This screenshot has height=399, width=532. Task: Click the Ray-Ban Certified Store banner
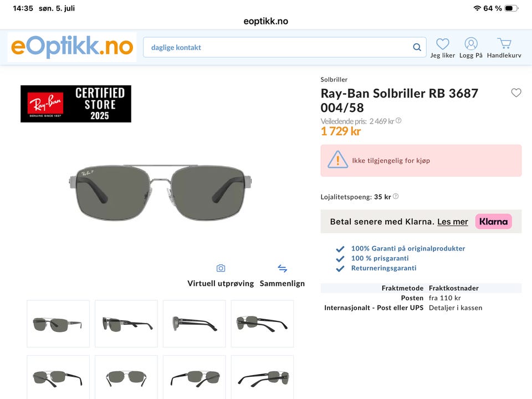(x=76, y=104)
